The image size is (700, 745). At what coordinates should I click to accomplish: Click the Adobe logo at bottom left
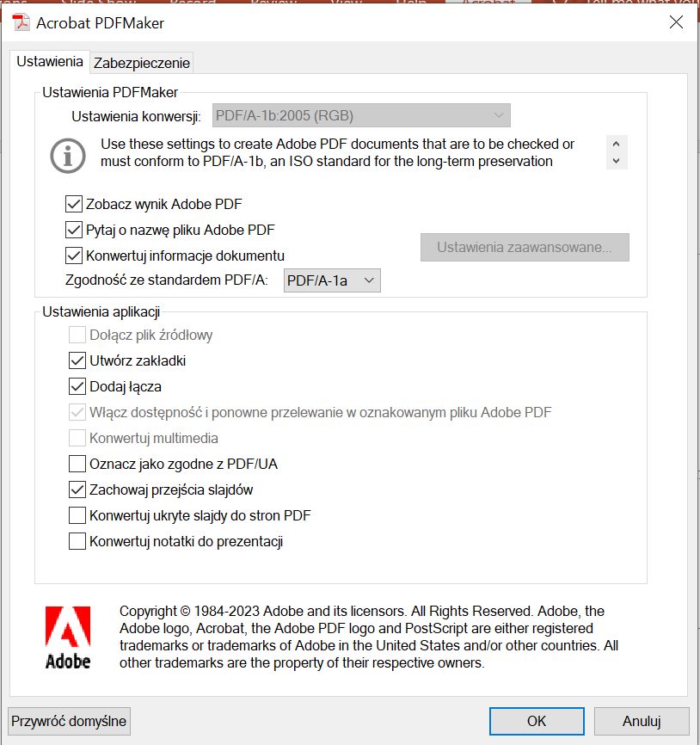click(x=68, y=637)
